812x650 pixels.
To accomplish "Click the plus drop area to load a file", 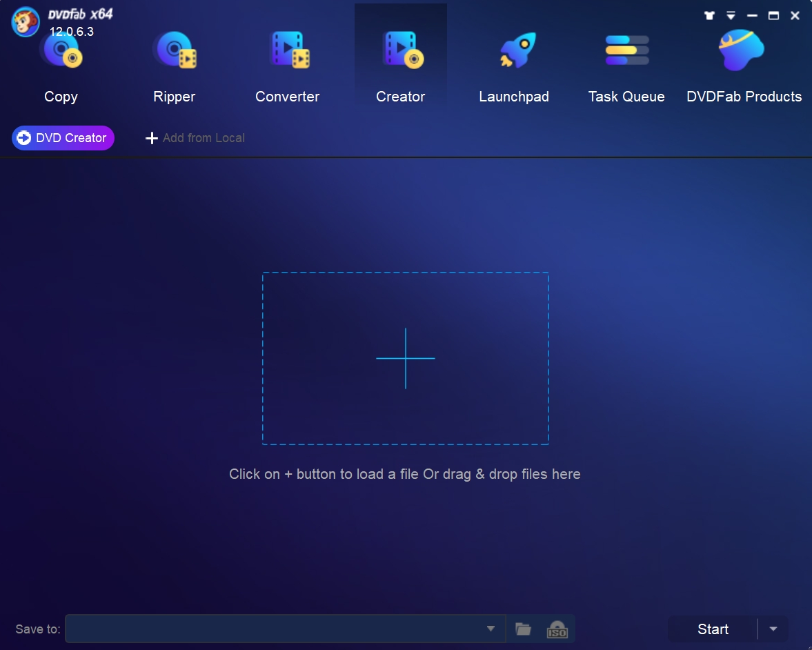I will pyautogui.click(x=406, y=358).
